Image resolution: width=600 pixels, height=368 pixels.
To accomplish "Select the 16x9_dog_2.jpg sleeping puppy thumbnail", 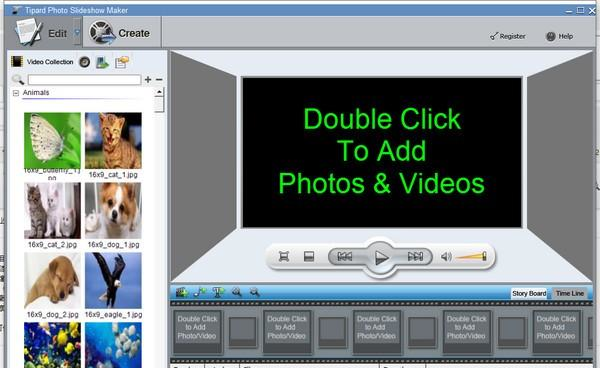I will (x=52, y=280).
